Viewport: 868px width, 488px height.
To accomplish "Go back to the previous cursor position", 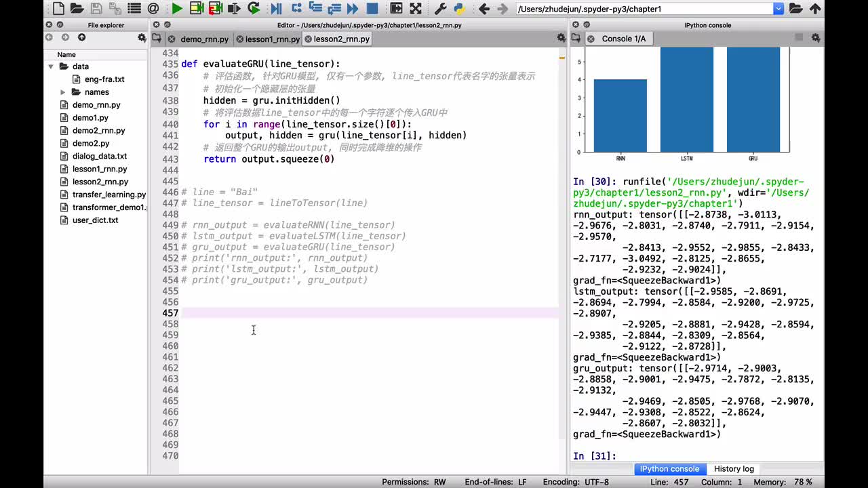I will point(484,9).
